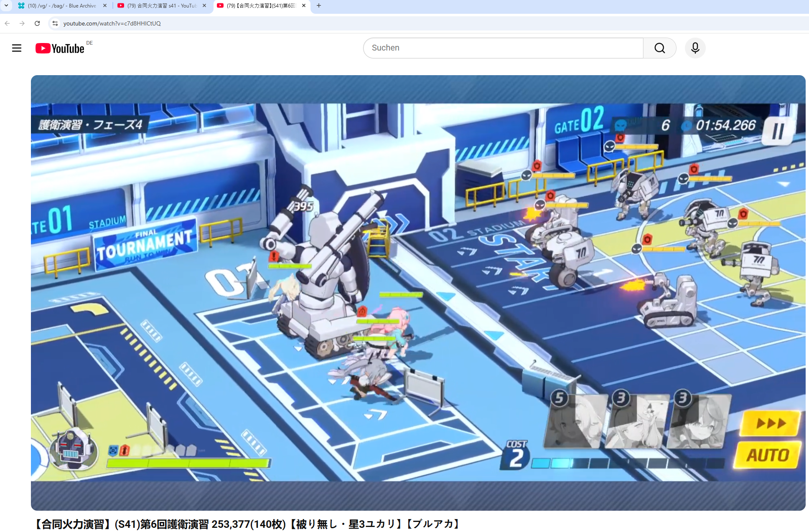Click the browser forward arrow
809x532 pixels.
[22, 23]
